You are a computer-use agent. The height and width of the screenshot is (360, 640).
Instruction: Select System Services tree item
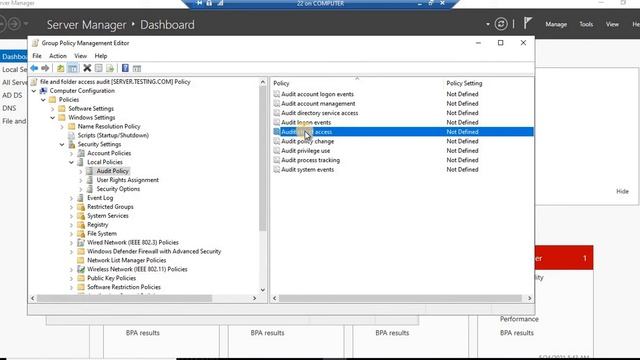click(108, 216)
